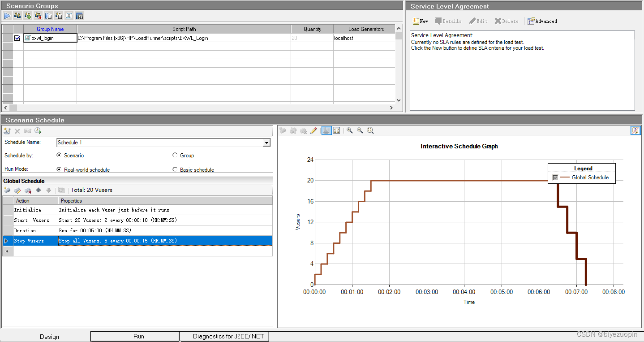The image size is (644, 342).
Task: Click the New Action icon on graph toolbar
Action: click(x=283, y=130)
